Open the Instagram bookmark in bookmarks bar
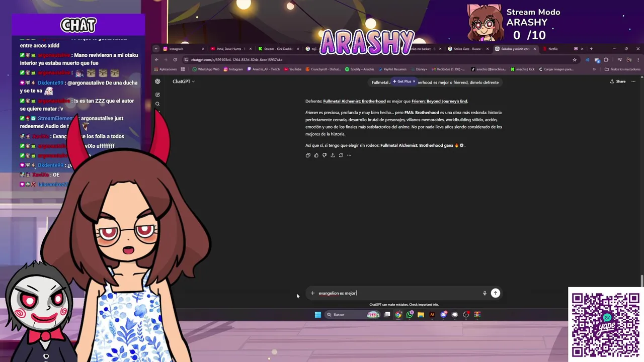Screen dimensions: 644x362 (233, 69)
